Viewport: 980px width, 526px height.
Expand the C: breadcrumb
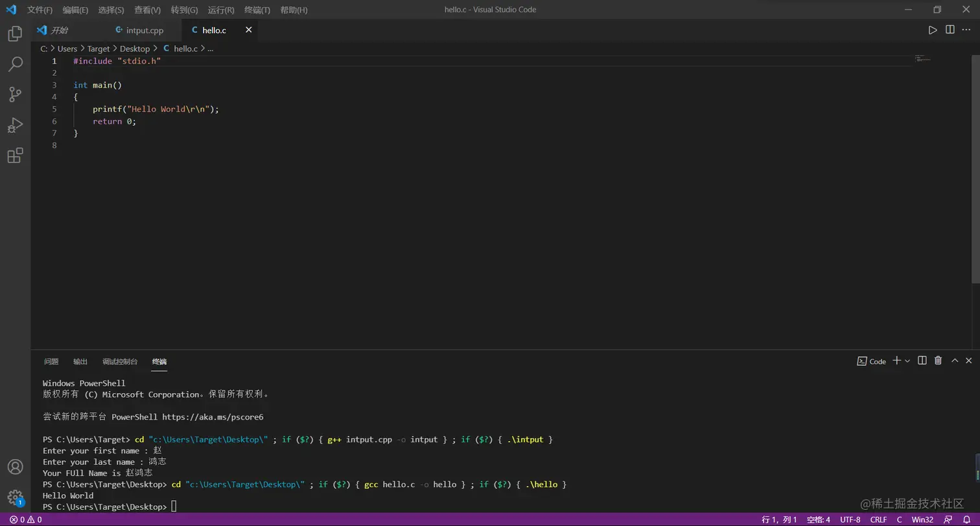44,49
